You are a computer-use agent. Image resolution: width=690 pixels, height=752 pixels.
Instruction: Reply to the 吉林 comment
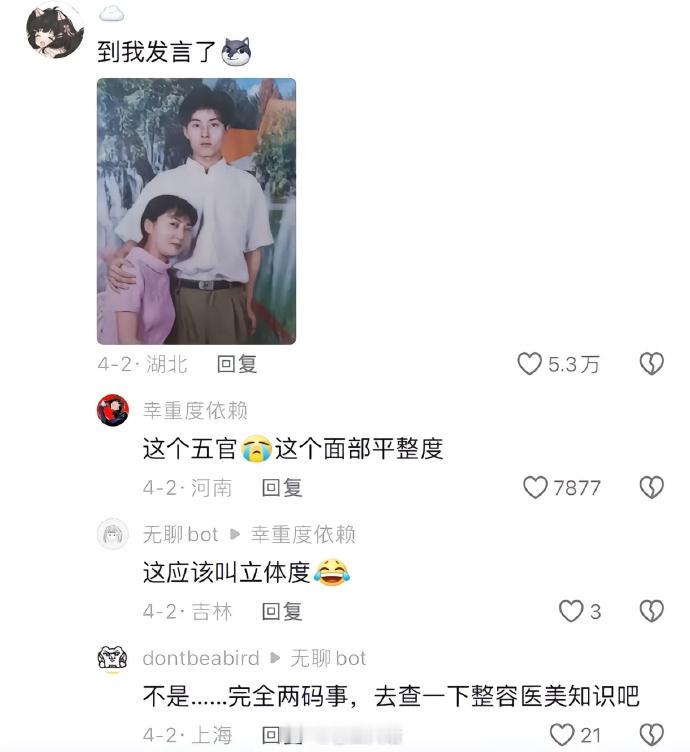[282, 611]
